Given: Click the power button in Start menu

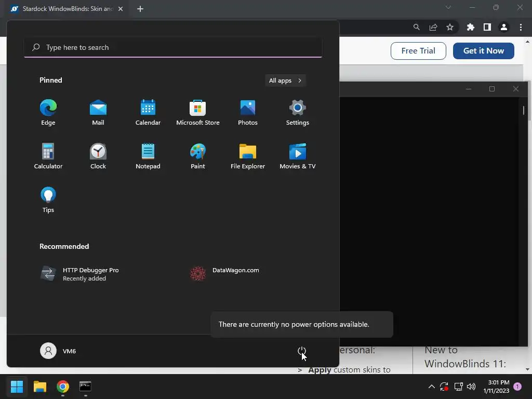Looking at the screenshot, I should point(302,351).
